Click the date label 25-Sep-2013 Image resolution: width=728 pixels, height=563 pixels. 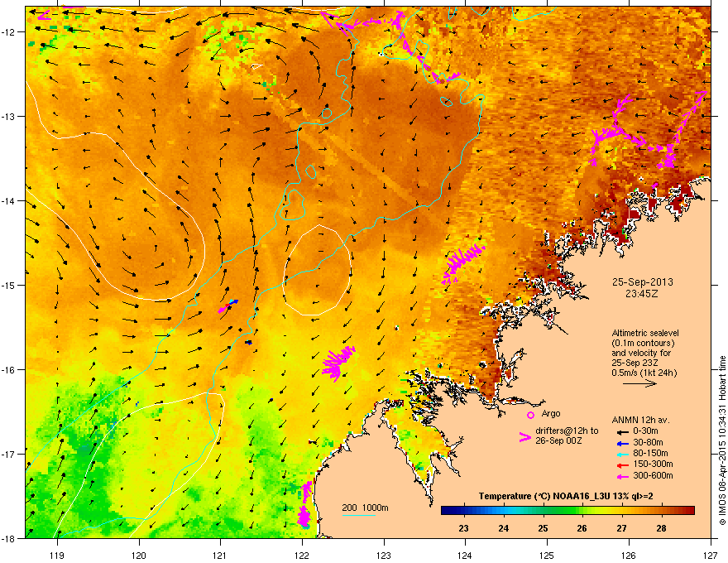click(x=643, y=282)
